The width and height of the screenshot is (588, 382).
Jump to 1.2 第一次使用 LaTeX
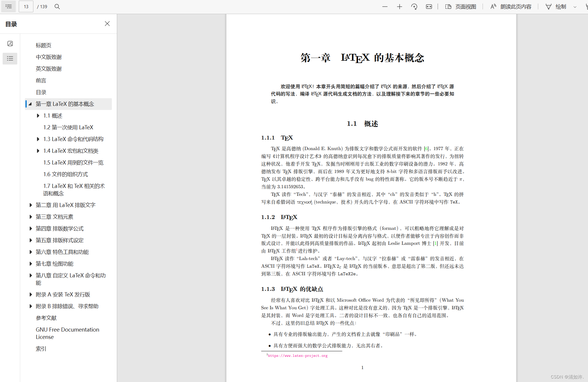click(x=68, y=127)
